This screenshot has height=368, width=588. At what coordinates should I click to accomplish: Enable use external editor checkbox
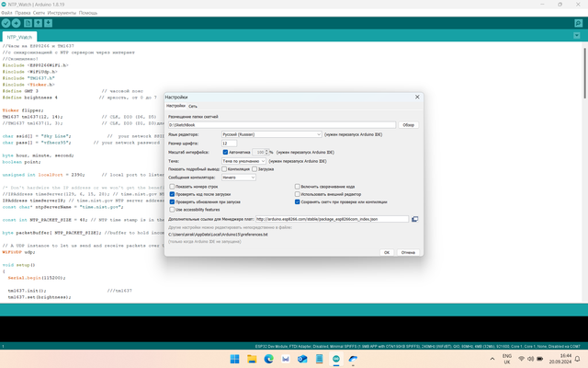click(298, 194)
